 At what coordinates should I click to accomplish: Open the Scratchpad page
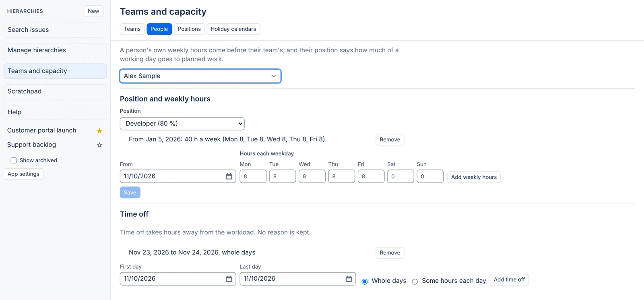[55, 91]
